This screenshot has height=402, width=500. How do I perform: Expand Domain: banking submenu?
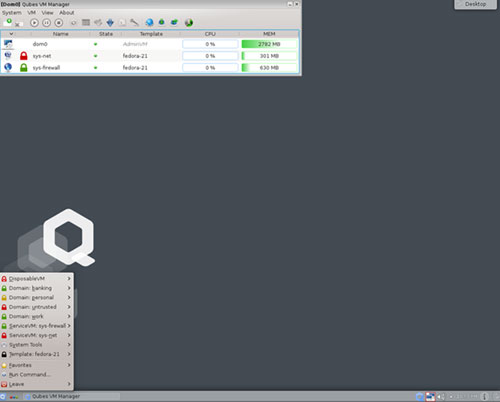[37, 288]
